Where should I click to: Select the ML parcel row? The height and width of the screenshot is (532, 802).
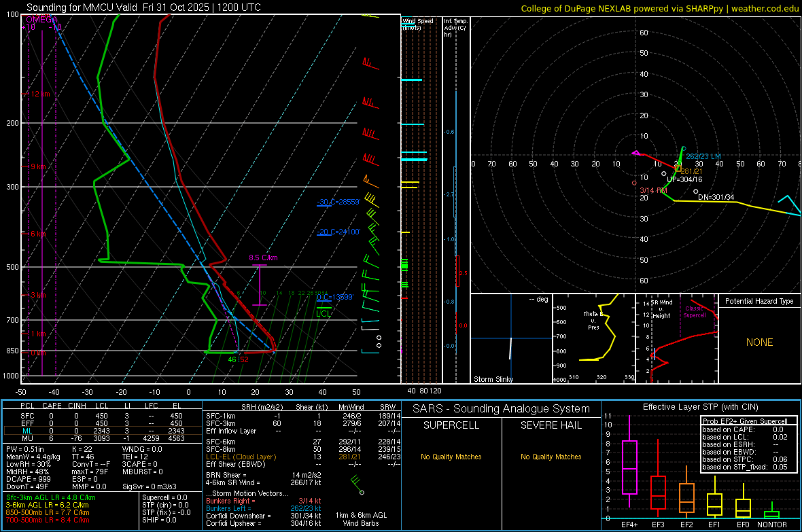point(103,431)
